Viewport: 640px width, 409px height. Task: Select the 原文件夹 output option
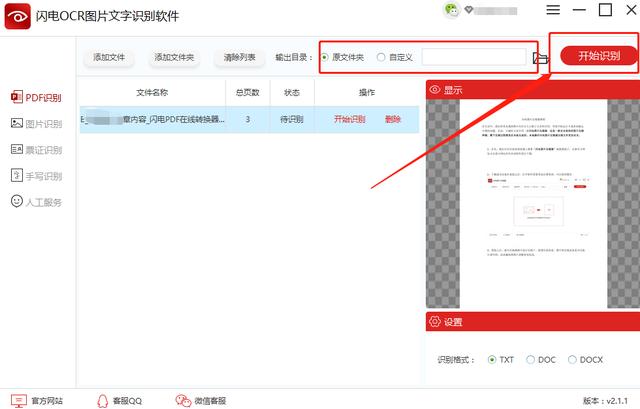pyautogui.click(x=342, y=57)
